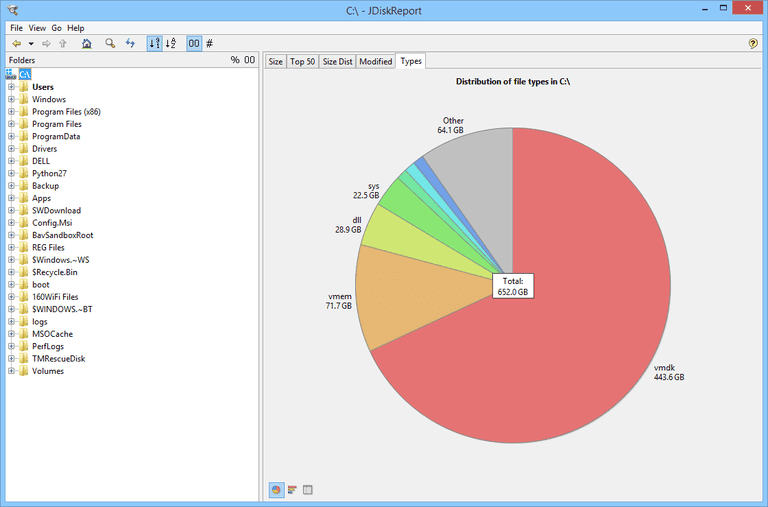
Task: Click the Forward arrow toolbar icon
Action: (x=47, y=44)
